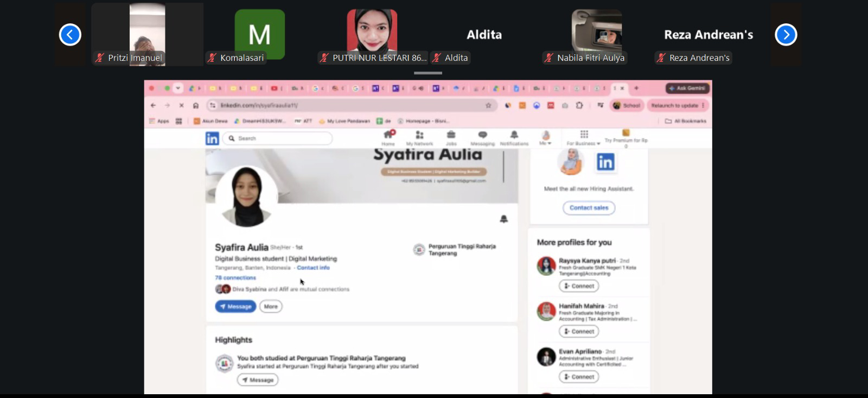Select Nabila Fitri Aulya's video thumbnail
Viewport: 868px width, 398px height.
point(597,34)
